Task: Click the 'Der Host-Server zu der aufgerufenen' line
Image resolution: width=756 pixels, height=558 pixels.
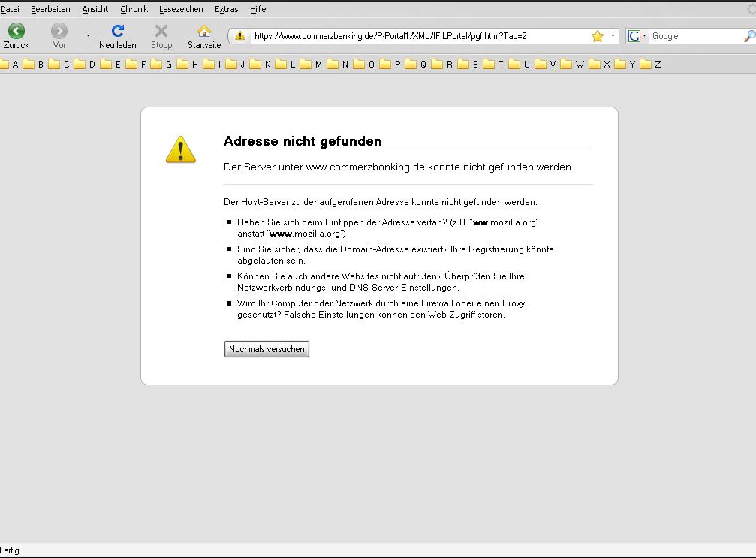Action: 381,202
